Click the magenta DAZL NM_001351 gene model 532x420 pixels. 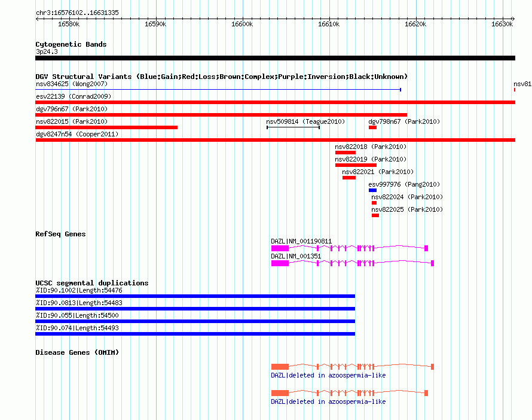[x=353, y=263]
